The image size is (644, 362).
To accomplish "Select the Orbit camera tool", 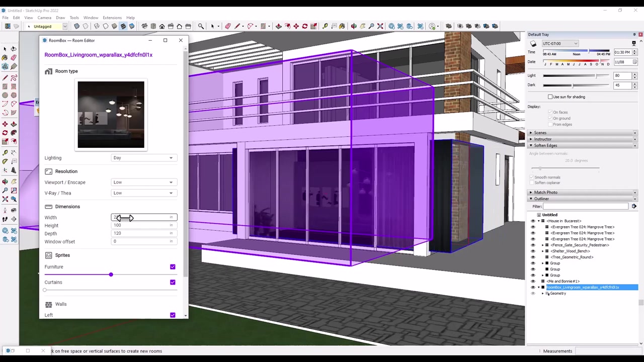I will [x=354, y=26].
